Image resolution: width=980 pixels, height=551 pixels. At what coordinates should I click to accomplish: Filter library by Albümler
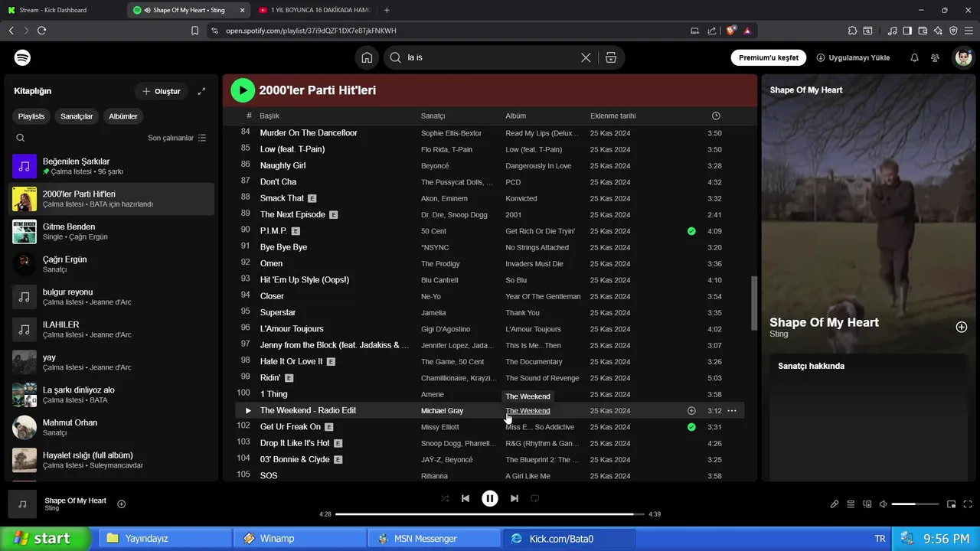(123, 116)
